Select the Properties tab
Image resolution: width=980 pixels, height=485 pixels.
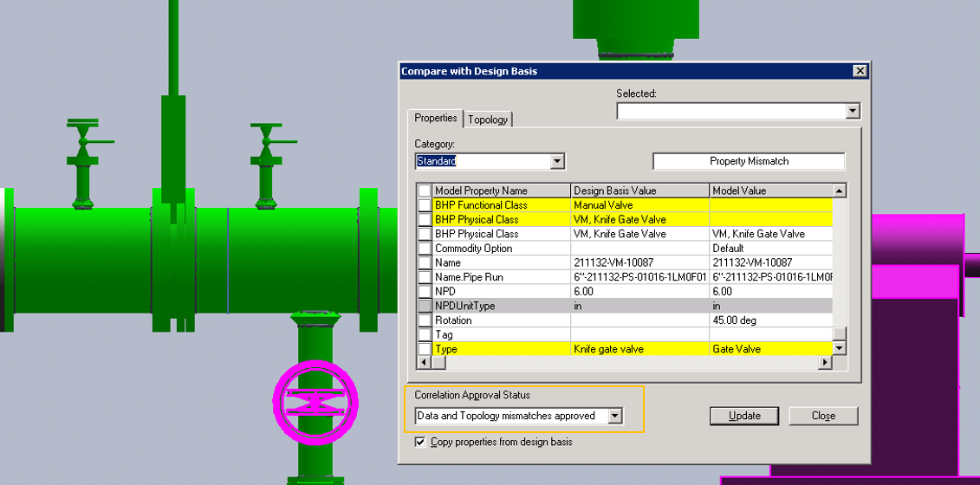point(436,118)
